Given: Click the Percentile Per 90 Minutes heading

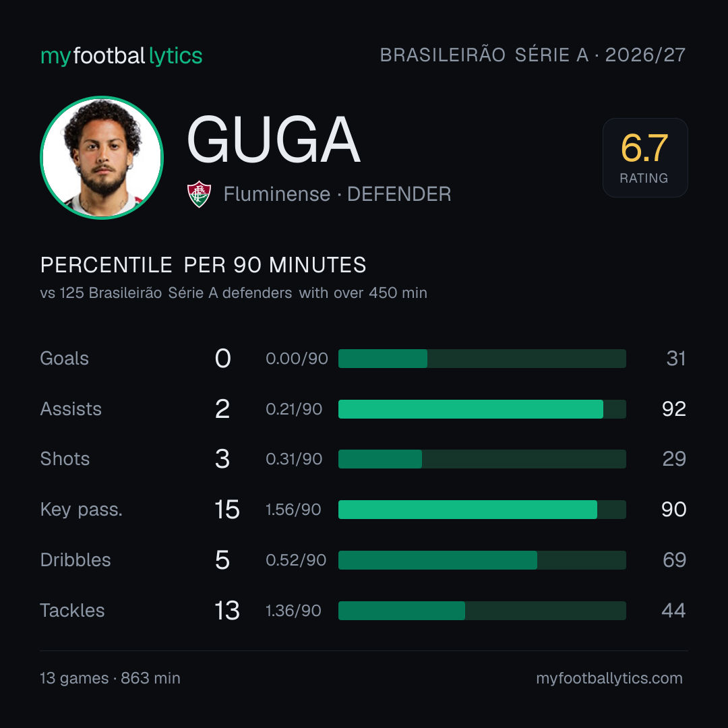Looking at the screenshot, I should pos(203,265).
